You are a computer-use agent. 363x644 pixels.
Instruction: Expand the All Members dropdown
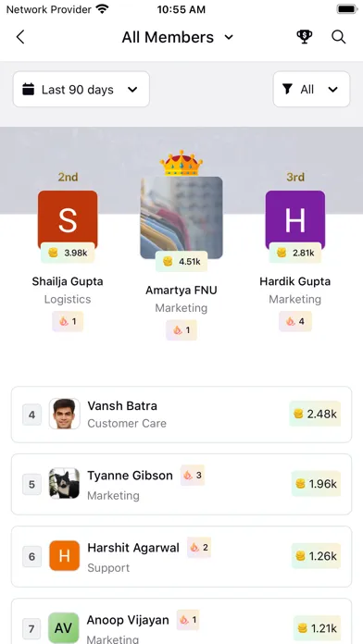coord(178,37)
